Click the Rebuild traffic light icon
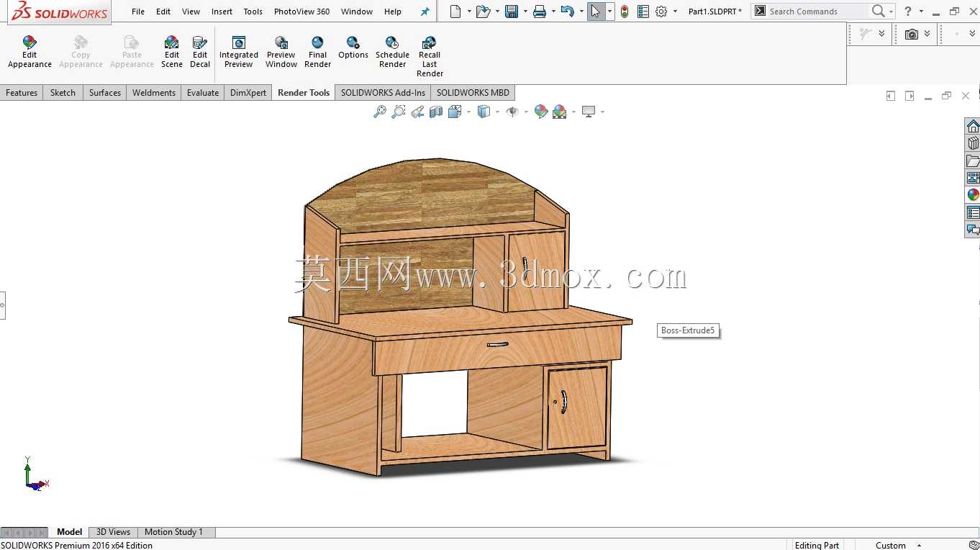Screen dimensions: 980x550 click(x=625, y=12)
